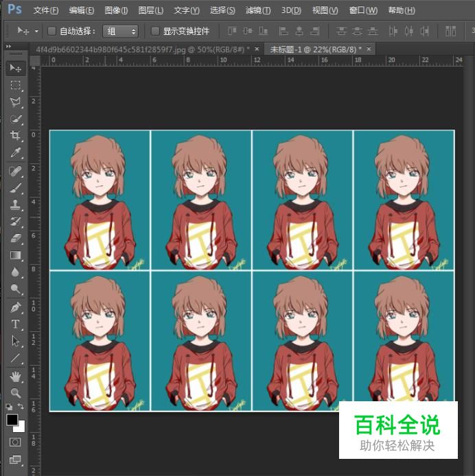Click the auto-align layers icon
The width and height of the screenshot is (475, 476).
coord(451,31)
